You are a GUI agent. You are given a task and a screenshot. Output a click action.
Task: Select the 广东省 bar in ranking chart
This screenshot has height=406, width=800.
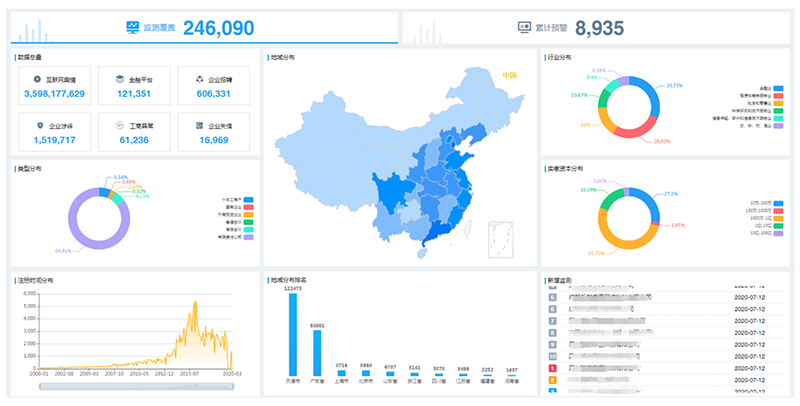317,352
